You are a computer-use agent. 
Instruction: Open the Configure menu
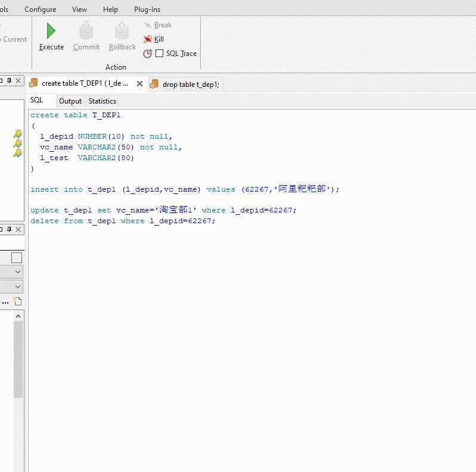41,10
